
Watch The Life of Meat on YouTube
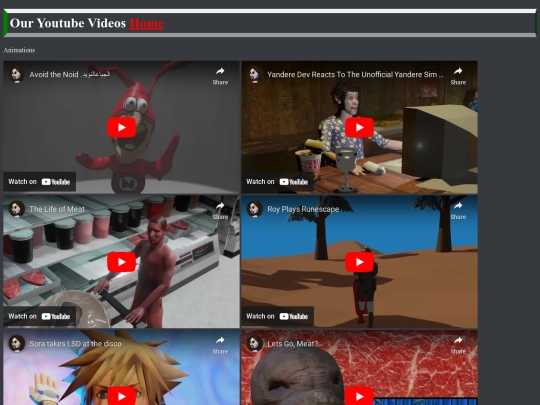click(x=39, y=316)
